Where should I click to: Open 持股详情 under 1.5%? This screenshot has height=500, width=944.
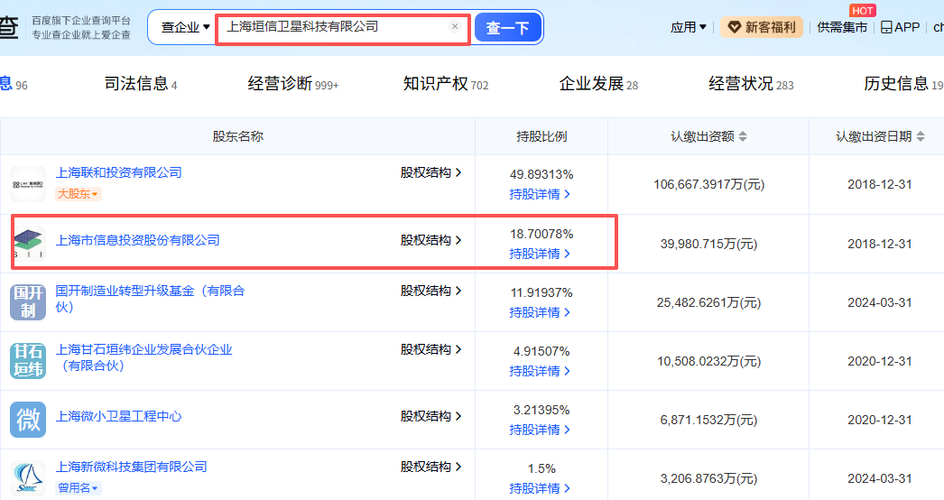point(540,489)
